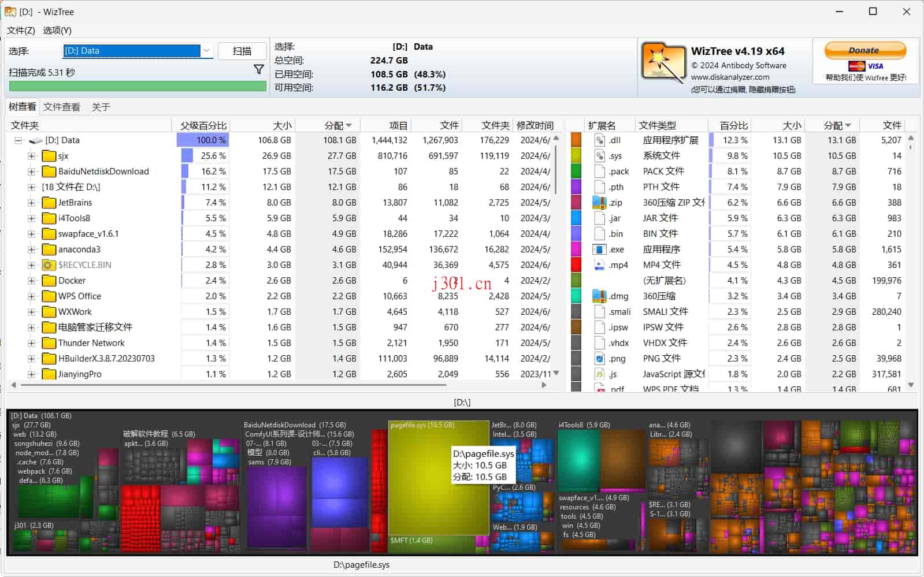This screenshot has width=924, height=577.
Task: Click the JianyingPro folder icon
Action: pyautogui.click(x=49, y=374)
